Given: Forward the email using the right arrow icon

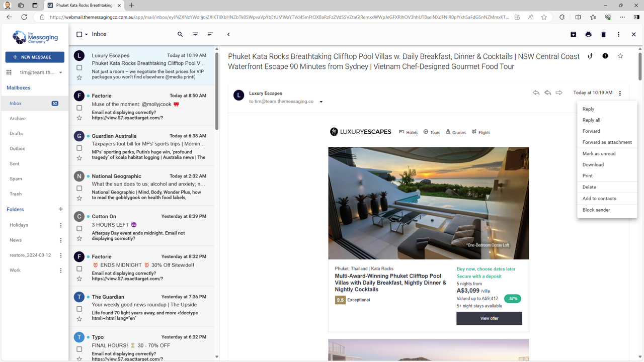Looking at the screenshot, I should tap(559, 93).
